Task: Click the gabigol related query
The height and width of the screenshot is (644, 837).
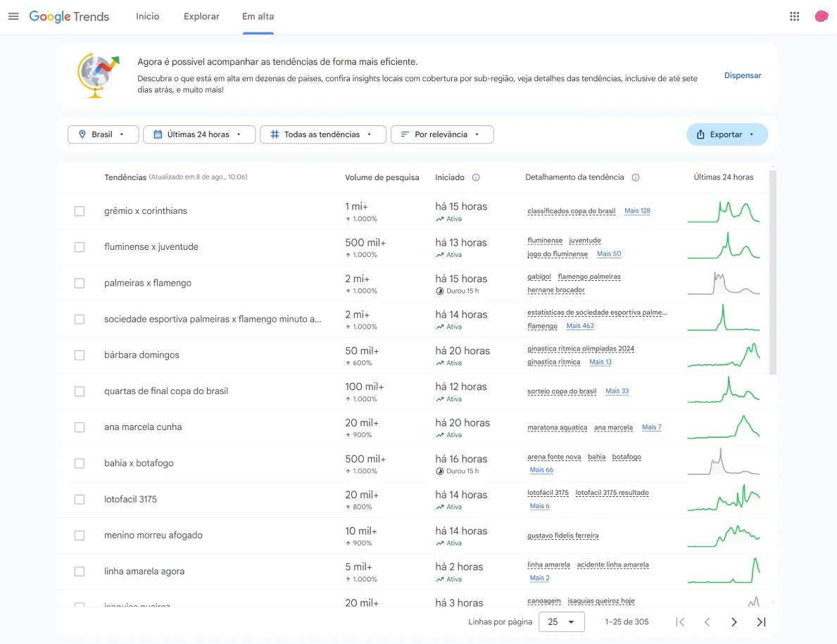Action: 539,277
